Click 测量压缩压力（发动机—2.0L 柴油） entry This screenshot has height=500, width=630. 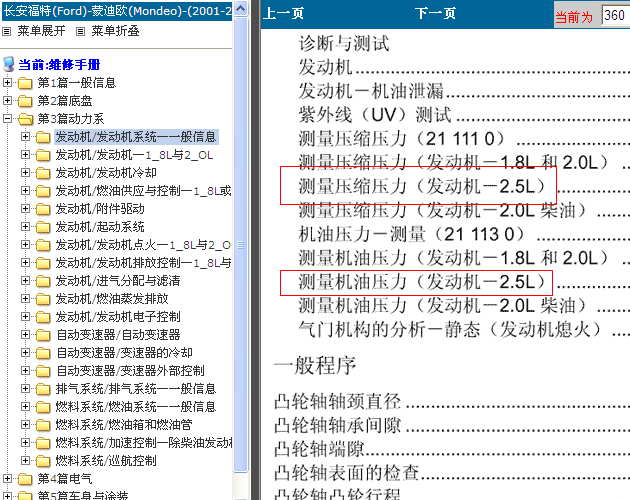[443, 210]
